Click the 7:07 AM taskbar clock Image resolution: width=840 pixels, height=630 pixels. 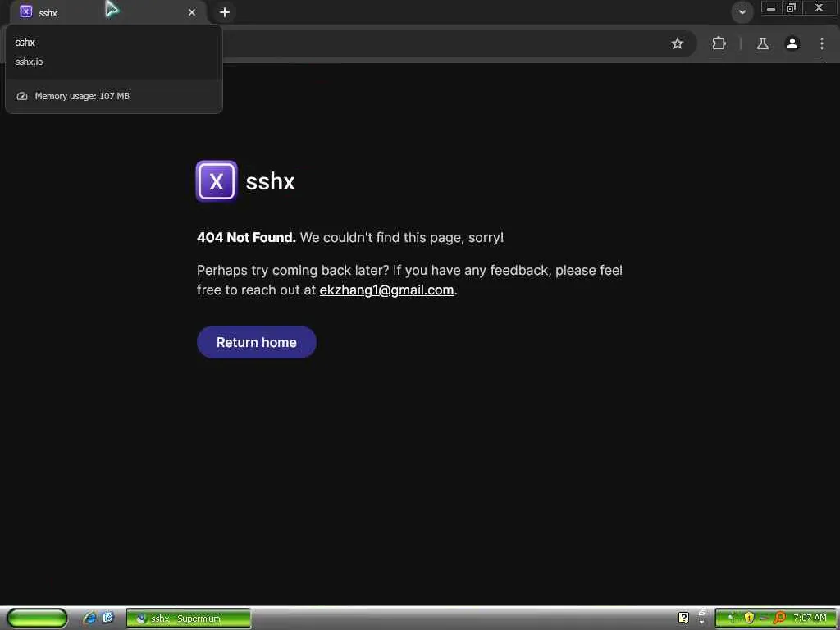(810, 618)
